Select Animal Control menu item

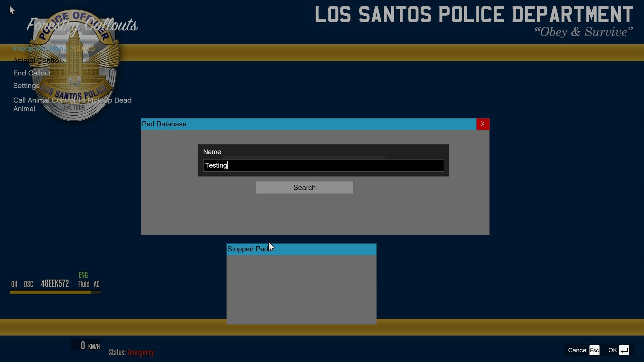point(37,61)
